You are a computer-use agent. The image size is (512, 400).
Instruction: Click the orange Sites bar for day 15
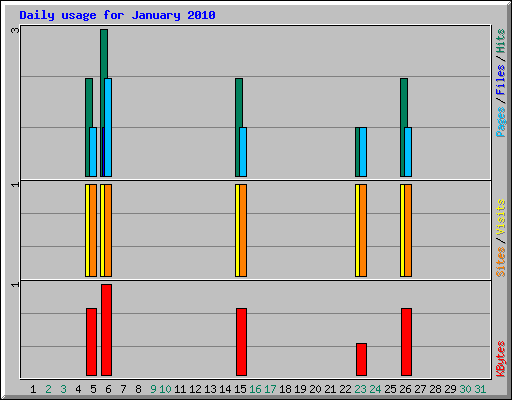(x=243, y=230)
